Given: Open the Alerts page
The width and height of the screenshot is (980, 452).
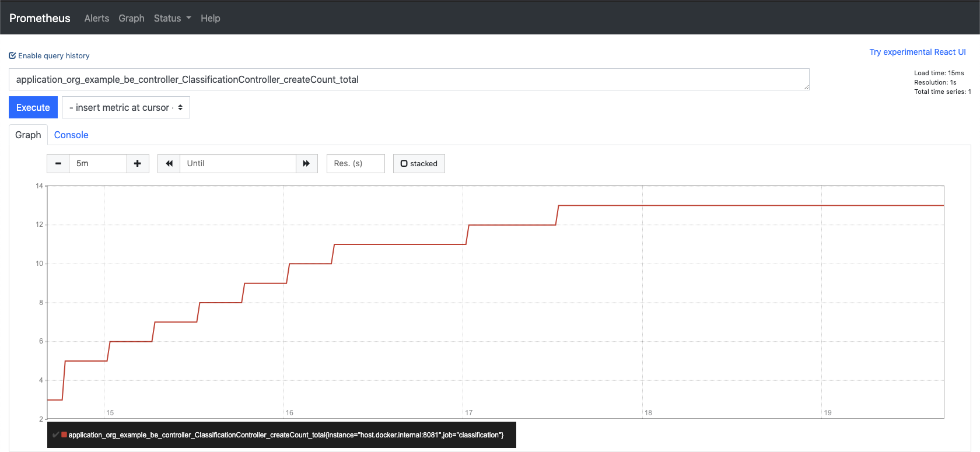Looking at the screenshot, I should coord(97,18).
